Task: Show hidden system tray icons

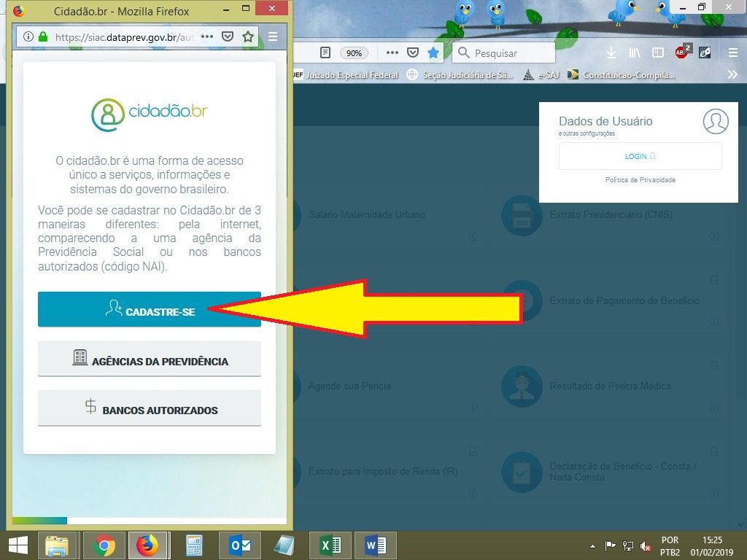Action: (592, 546)
